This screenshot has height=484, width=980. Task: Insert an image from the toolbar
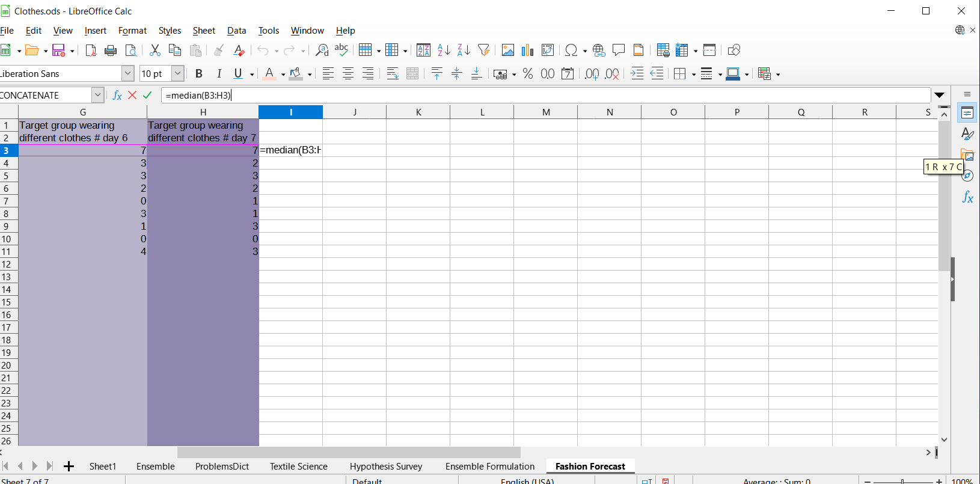click(508, 51)
